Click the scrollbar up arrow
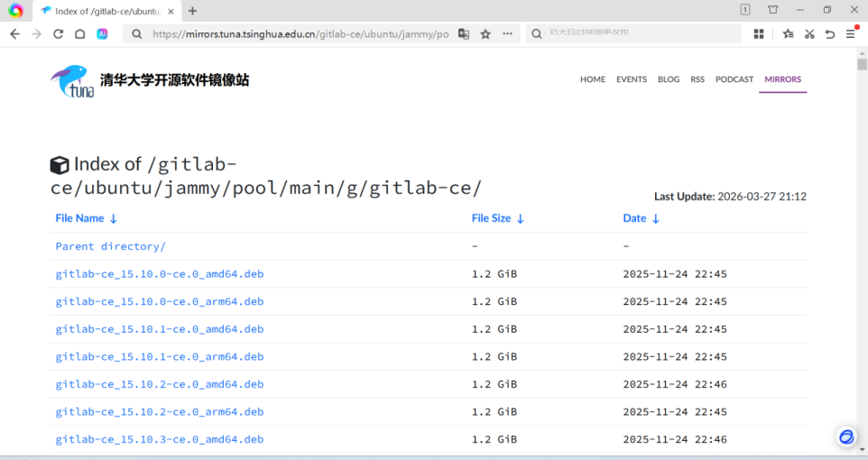868x460 pixels. tap(862, 53)
